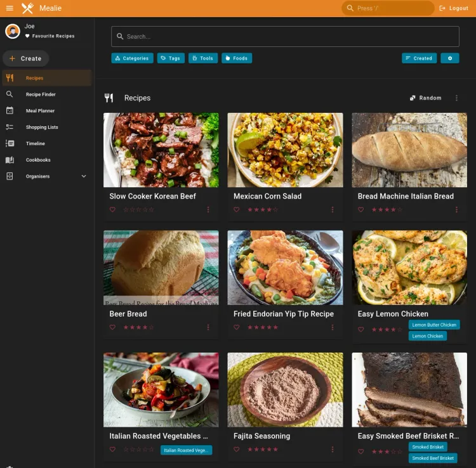Select Recipes in the sidebar
The width and height of the screenshot is (476, 468).
coord(47,78)
